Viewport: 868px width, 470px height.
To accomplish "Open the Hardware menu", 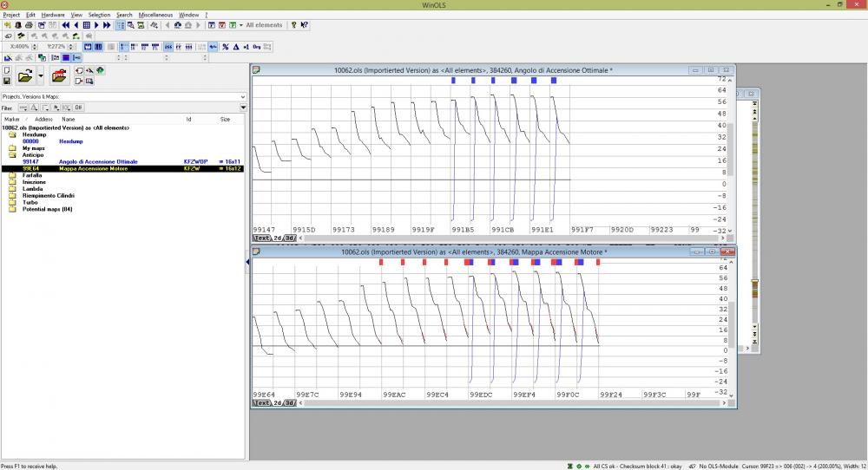I will [x=53, y=15].
